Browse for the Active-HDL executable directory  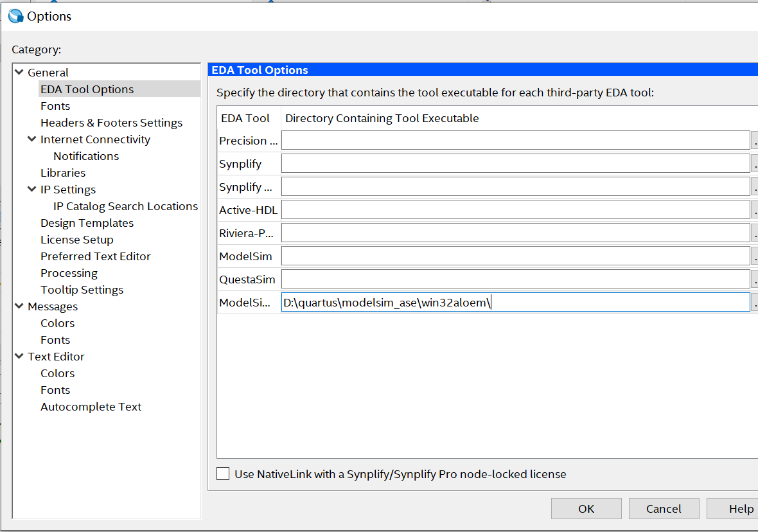click(755, 209)
